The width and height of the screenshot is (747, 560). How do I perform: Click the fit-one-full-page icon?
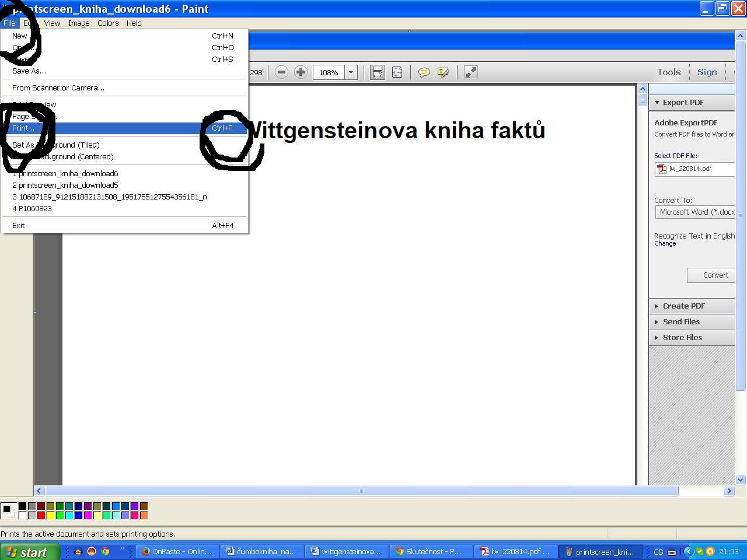point(397,72)
